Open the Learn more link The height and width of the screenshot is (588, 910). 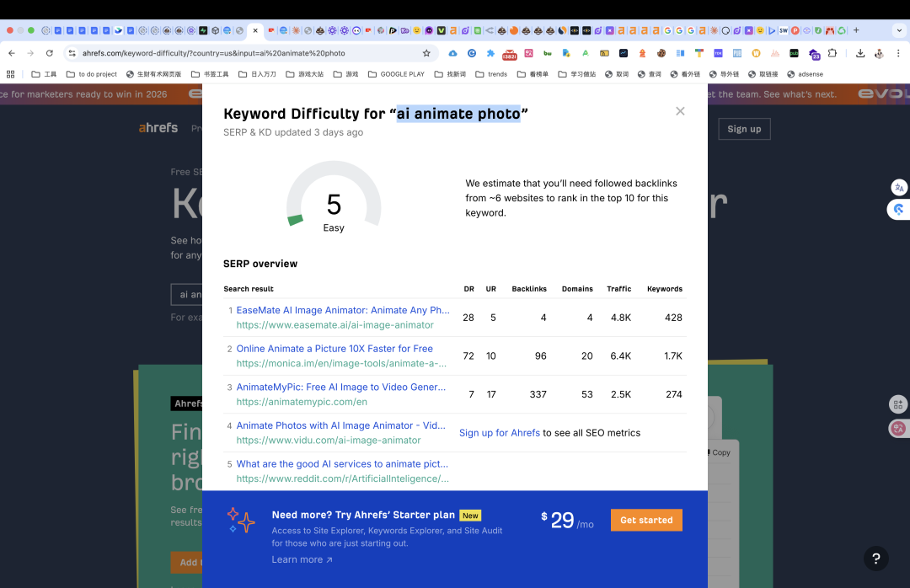[x=302, y=559]
